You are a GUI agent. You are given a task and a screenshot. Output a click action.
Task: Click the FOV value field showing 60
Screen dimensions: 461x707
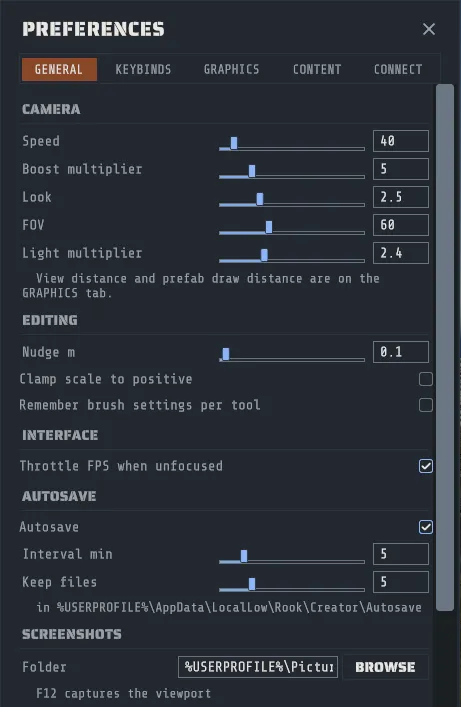[x=401, y=225]
